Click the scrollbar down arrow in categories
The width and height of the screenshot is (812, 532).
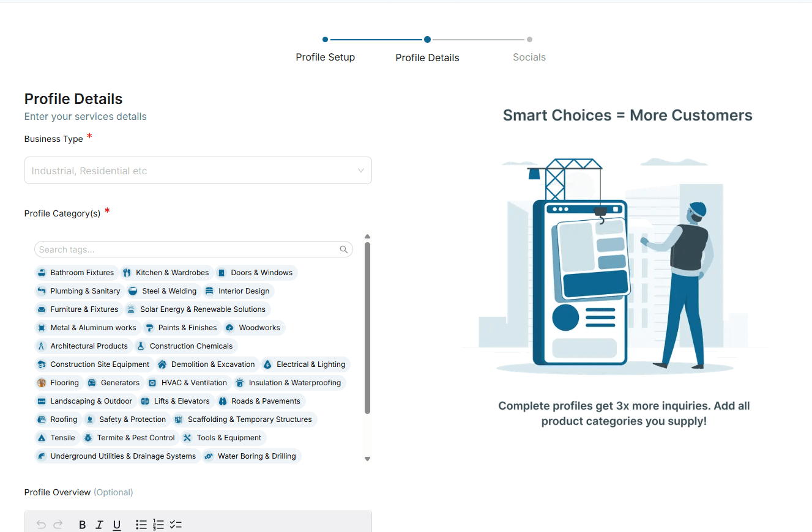367,459
